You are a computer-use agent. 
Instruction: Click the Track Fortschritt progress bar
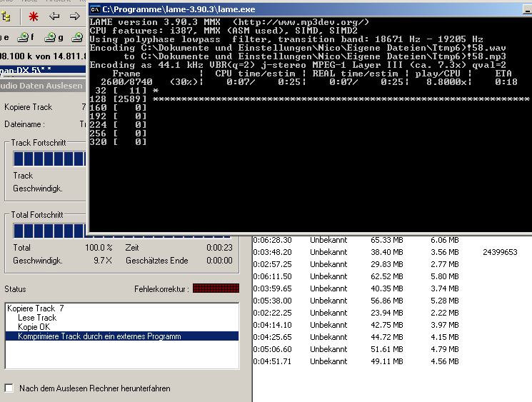tap(49, 159)
